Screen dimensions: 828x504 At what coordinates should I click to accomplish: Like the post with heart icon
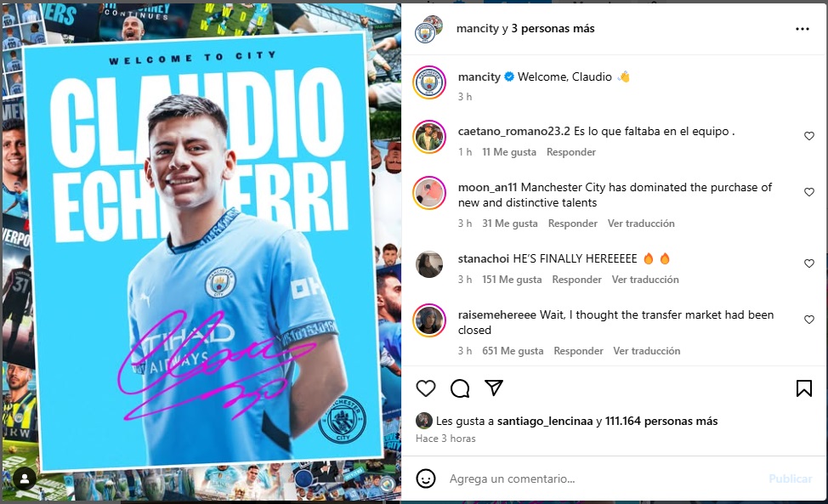pyautogui.click(x=426, y=388)
